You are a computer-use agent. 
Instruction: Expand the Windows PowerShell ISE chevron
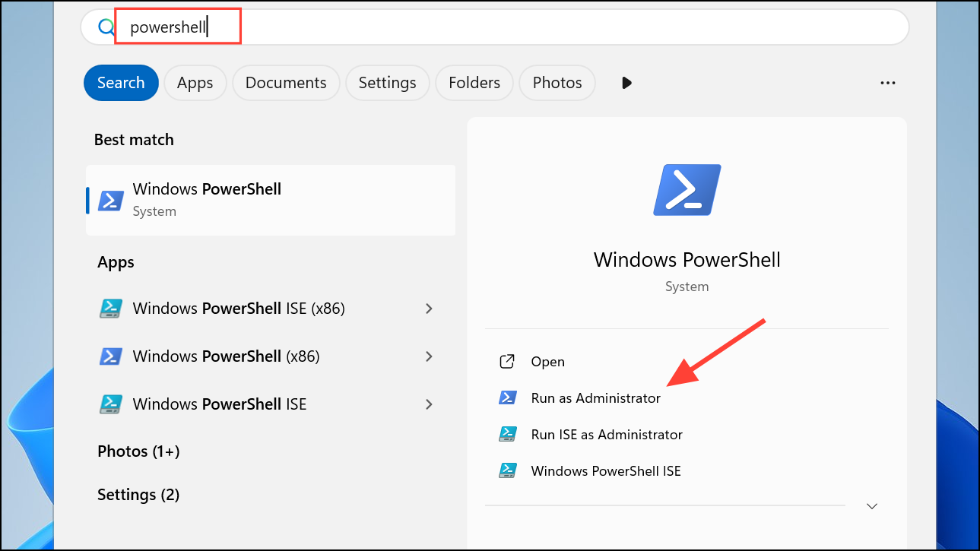(x=429, y=404)
